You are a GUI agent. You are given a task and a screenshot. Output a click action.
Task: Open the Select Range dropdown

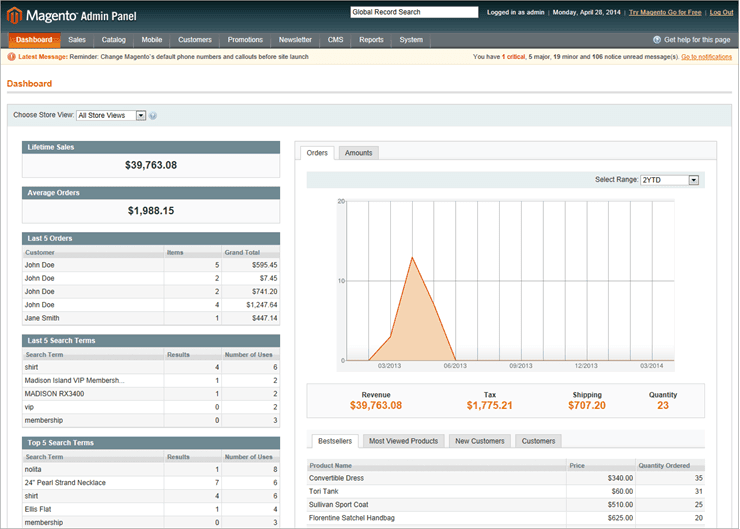pyautogui.click(x=669, y=180)
